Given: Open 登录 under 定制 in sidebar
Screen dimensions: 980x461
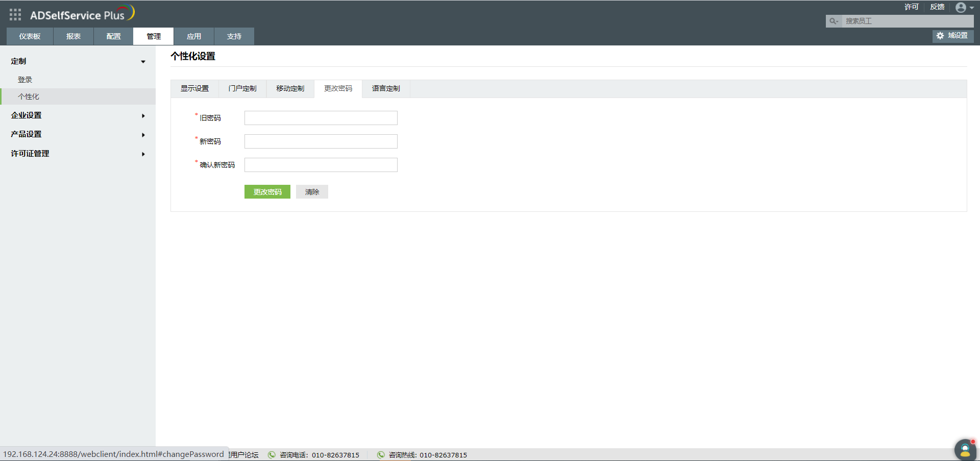Looking at the screenshot, I should pos(25,80).
